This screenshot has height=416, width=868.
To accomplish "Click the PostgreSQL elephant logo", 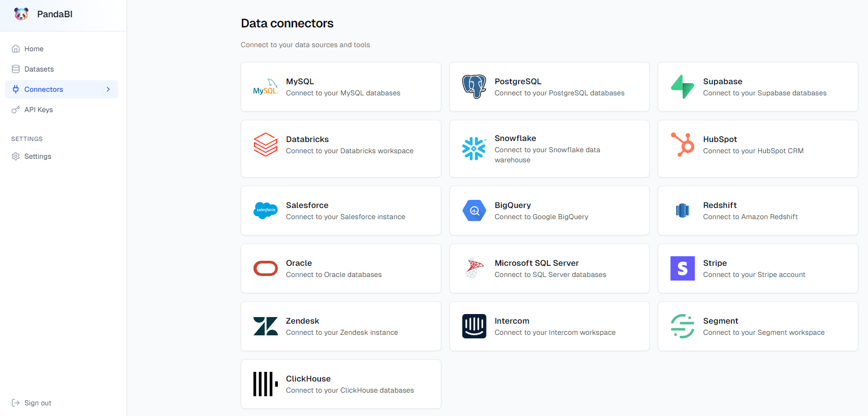I will (x=474, y=87).
